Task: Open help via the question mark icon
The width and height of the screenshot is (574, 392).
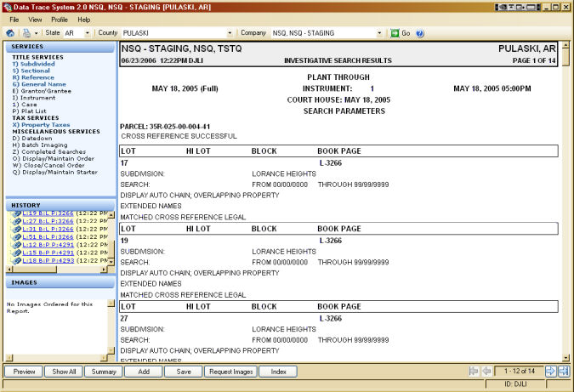Action: pyautogui.click(x=420, y=33)
